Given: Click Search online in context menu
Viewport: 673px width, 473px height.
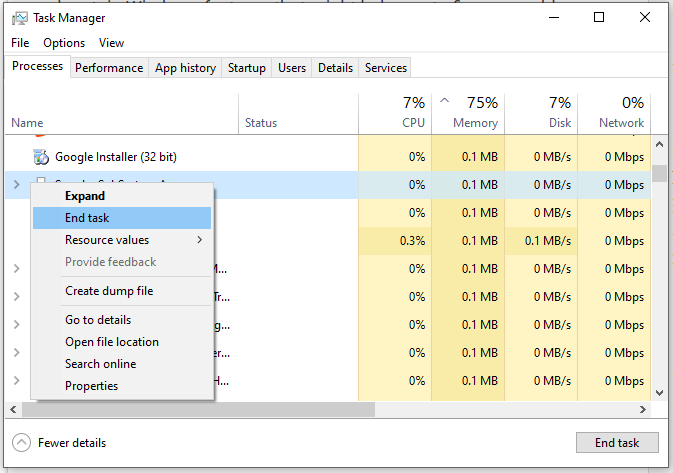Looking at the screenshot, I should tap(100, 364).
